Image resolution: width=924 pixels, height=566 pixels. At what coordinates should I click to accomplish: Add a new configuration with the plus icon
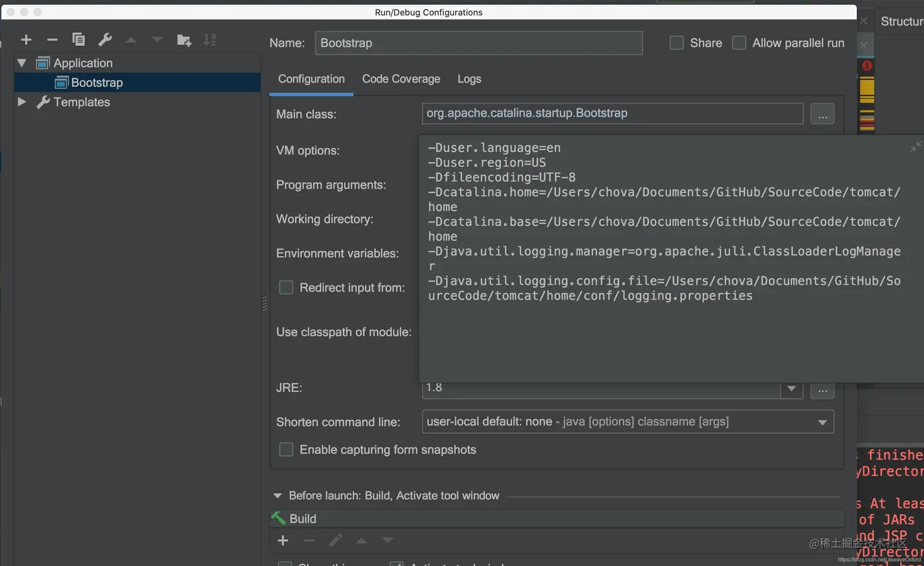point(26,40)
